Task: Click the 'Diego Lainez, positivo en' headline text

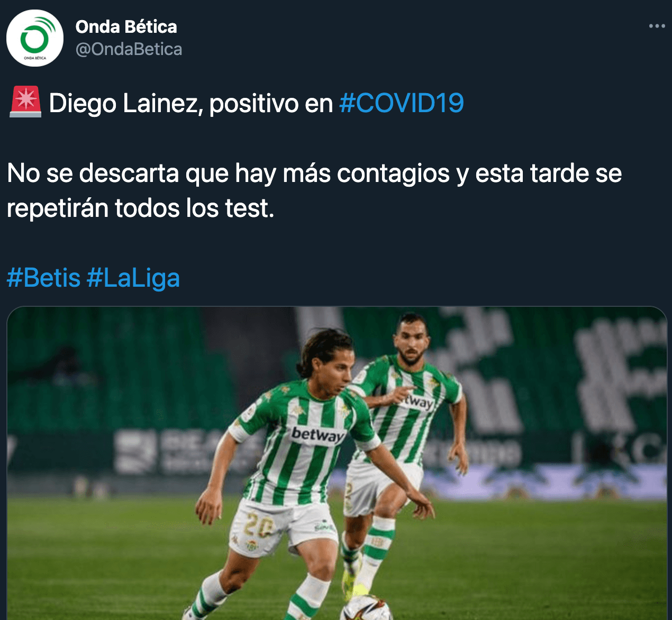Action: pos(190,103)
